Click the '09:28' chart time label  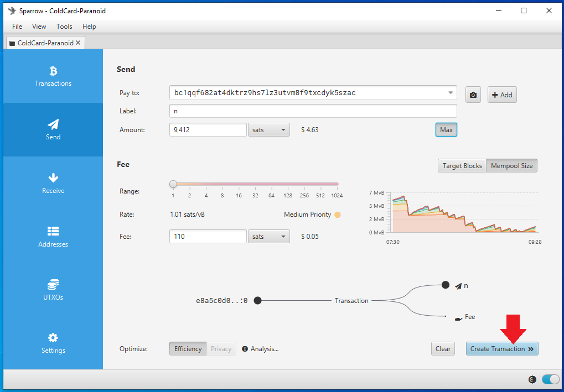click(x=535, y=242)
